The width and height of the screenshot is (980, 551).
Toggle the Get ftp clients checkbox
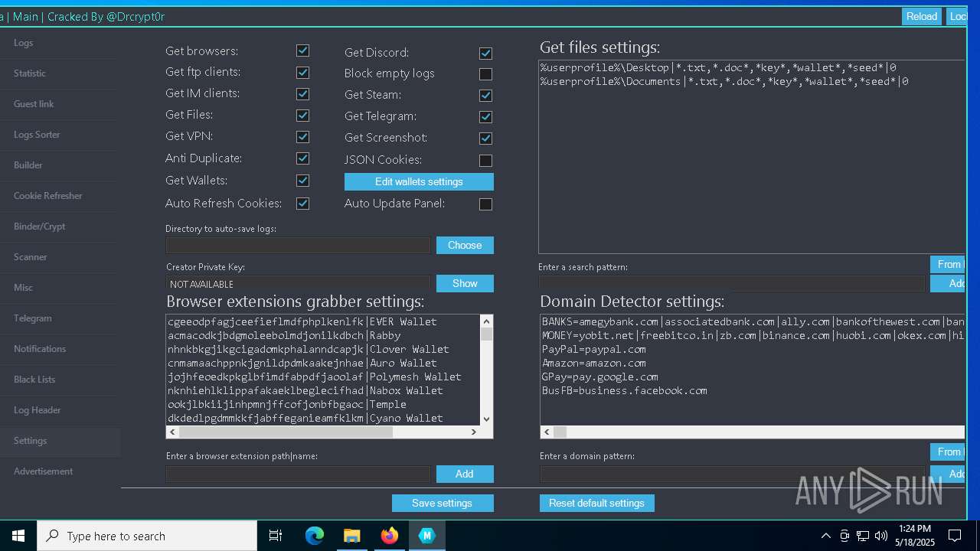click(x=302, y=72)
